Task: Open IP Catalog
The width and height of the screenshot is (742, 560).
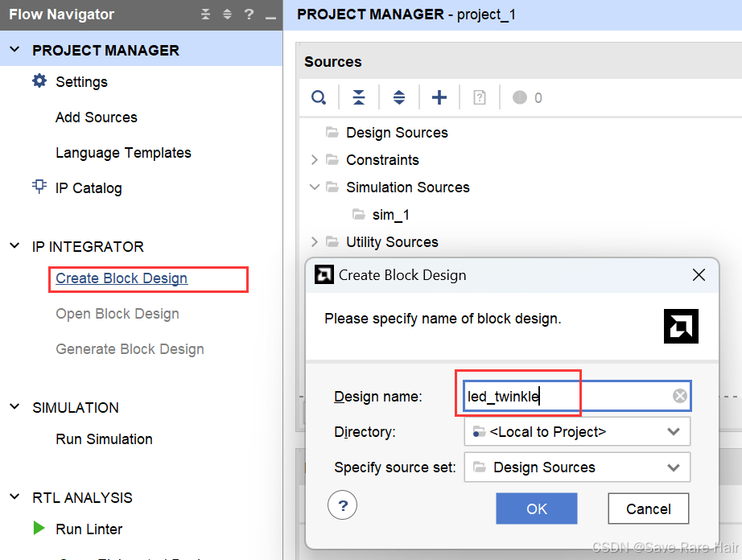Action: (89, 187)
